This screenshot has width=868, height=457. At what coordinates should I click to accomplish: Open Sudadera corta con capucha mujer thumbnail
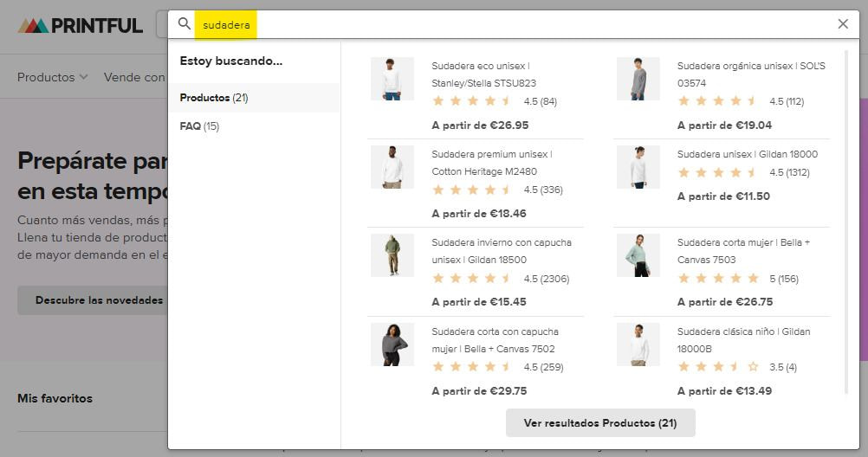click(x=392, y=344)
